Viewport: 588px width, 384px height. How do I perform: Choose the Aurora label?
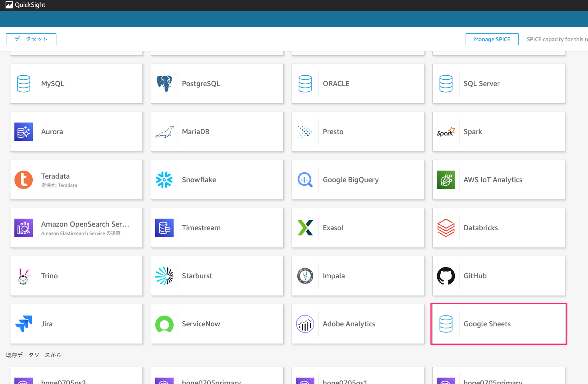(x=52, y=132)
